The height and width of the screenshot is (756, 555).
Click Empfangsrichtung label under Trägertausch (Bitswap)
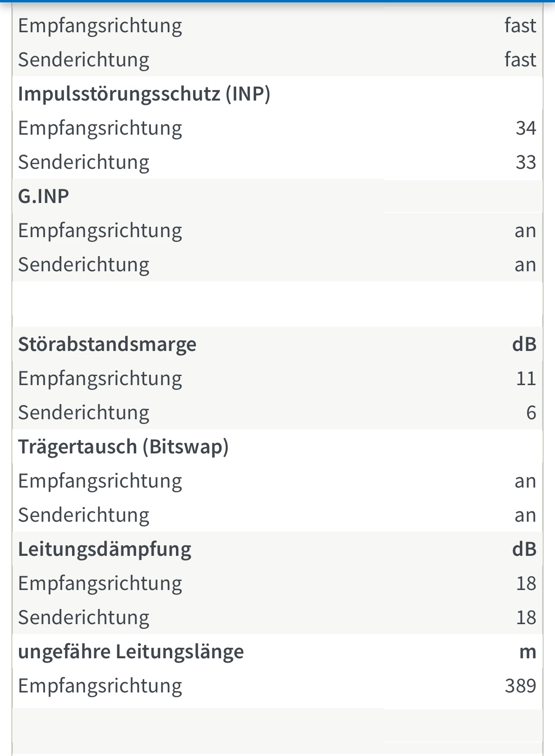coord(100,481)
